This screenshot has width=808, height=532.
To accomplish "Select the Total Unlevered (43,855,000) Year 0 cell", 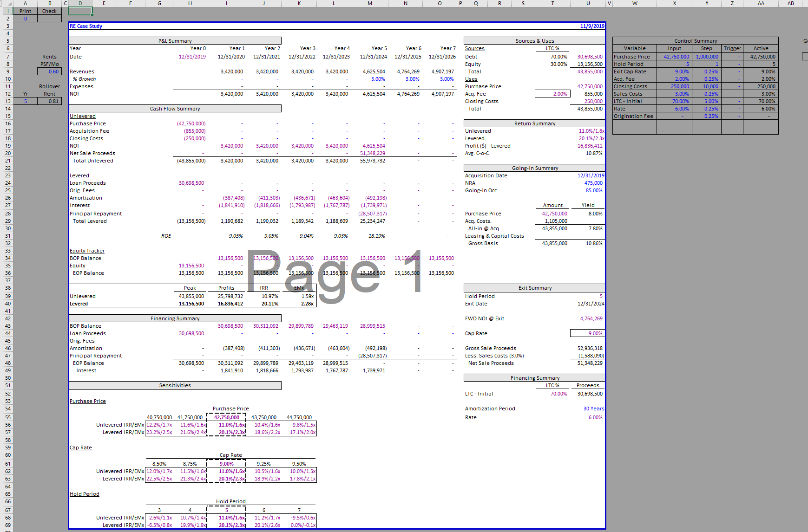I will tap(191, 161).
